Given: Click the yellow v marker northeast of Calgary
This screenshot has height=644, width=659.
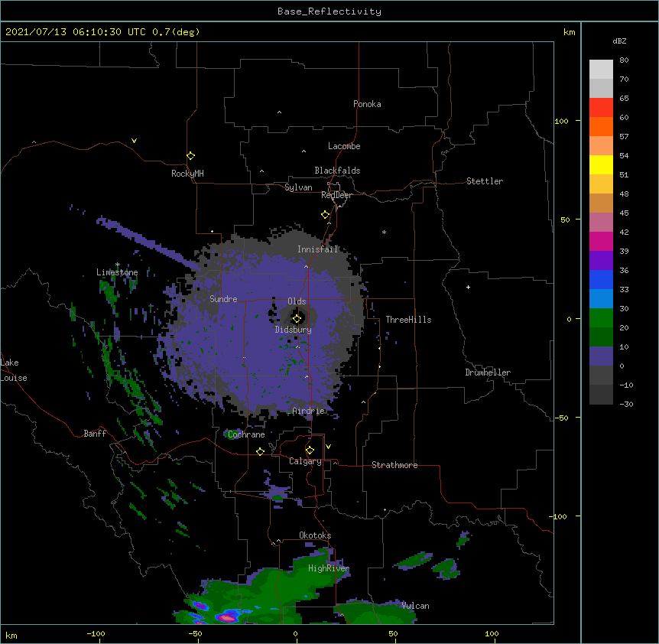Looking at the screenshot, I should click(328, 447).
